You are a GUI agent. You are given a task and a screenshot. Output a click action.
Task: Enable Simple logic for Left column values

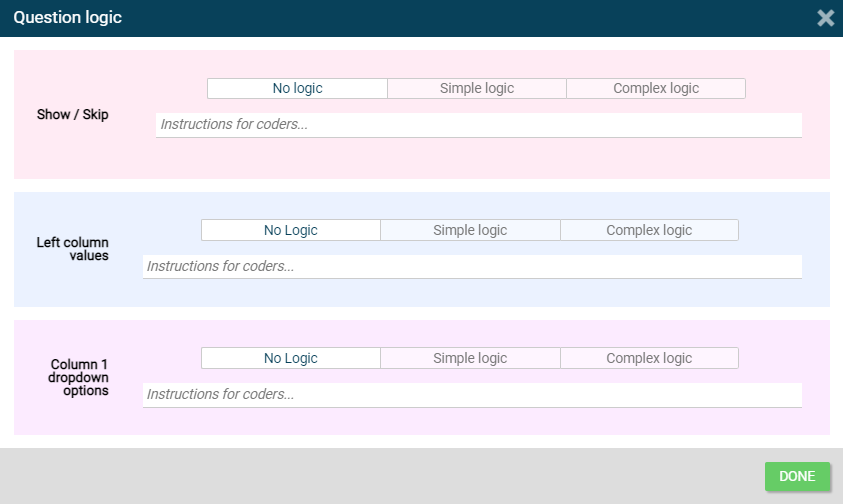click(x=470, y=231)
